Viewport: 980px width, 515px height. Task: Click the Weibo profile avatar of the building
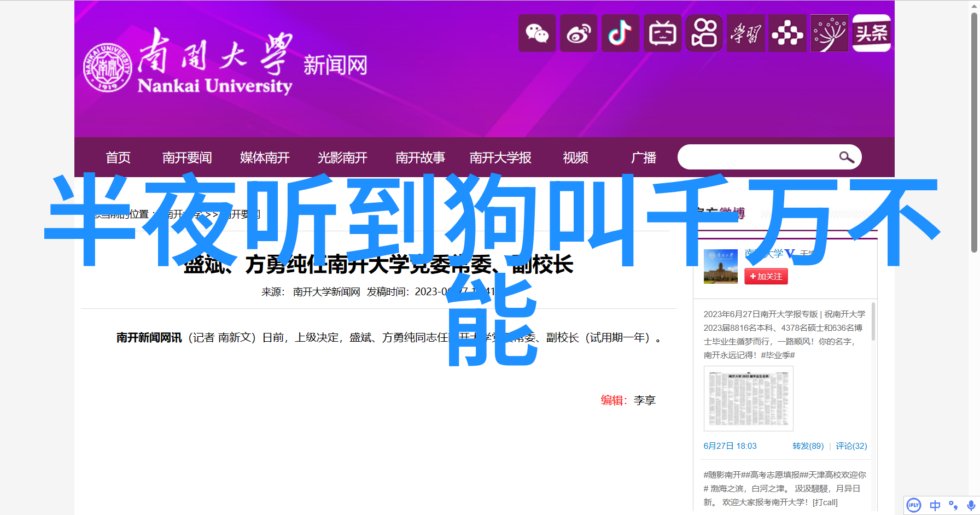(x=720, y=266)
